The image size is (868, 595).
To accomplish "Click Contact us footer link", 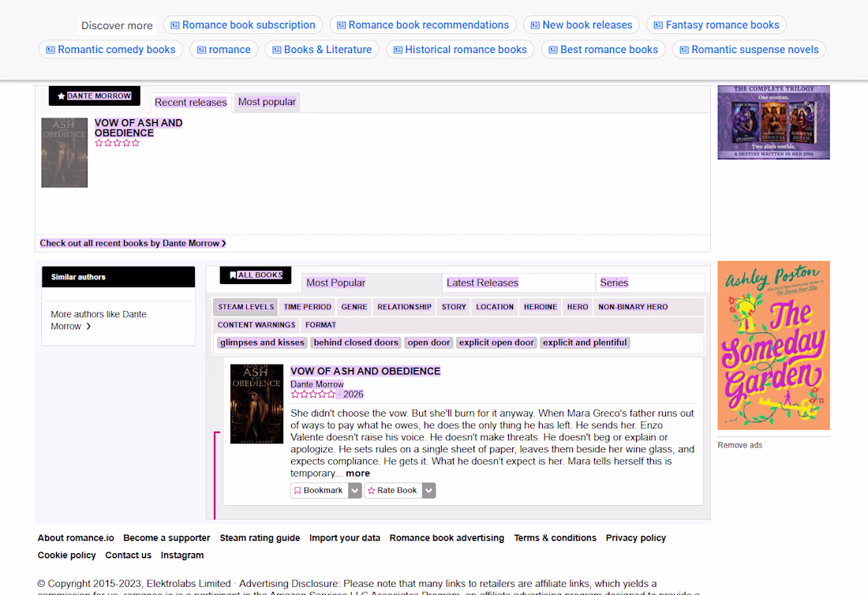I will pos(128,555).
